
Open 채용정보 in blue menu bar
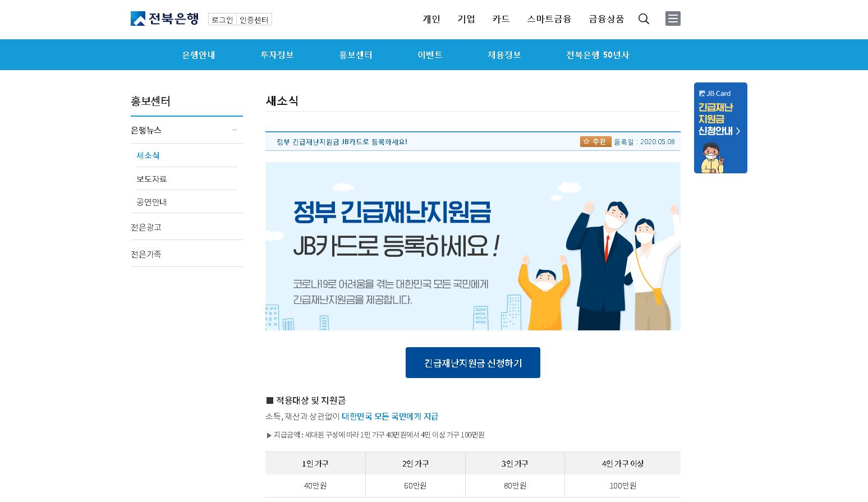pyautogui.click(x=504, y=55)
